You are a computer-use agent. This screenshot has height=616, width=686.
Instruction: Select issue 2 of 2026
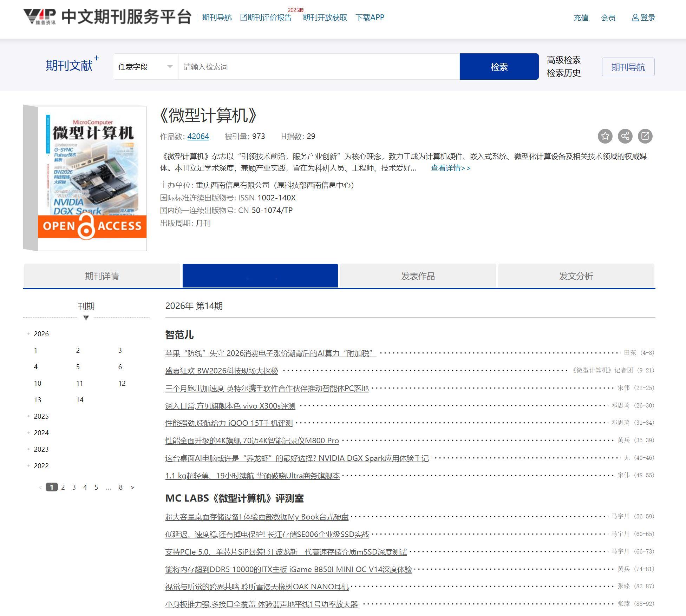(x=78, y=350)
